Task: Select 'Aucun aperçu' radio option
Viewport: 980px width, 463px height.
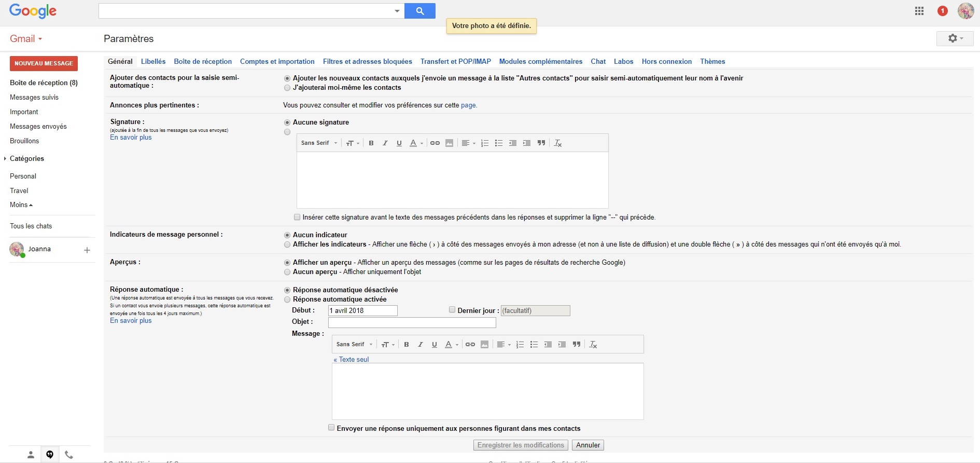Action: [x=287, y=272]
